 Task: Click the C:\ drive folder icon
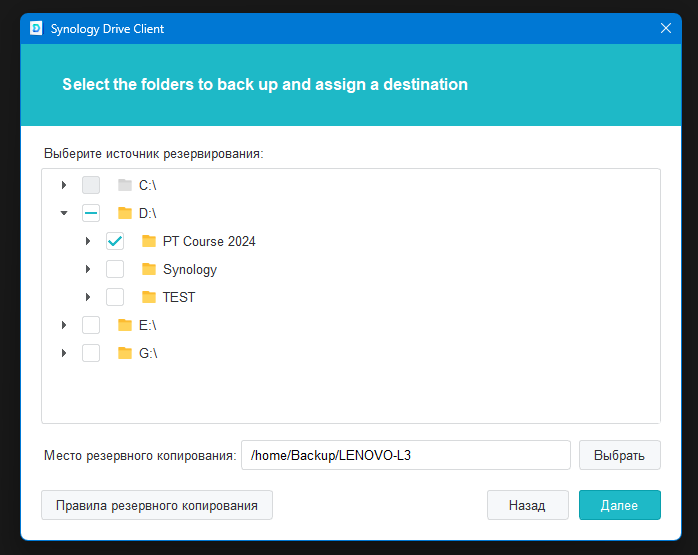coord(125,185)
